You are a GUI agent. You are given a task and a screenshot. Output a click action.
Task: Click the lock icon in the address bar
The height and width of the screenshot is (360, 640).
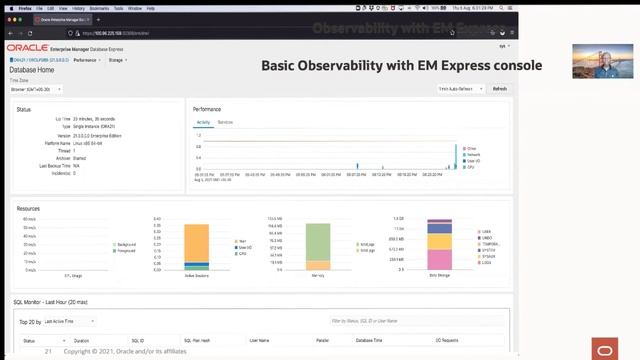[78, 33]
